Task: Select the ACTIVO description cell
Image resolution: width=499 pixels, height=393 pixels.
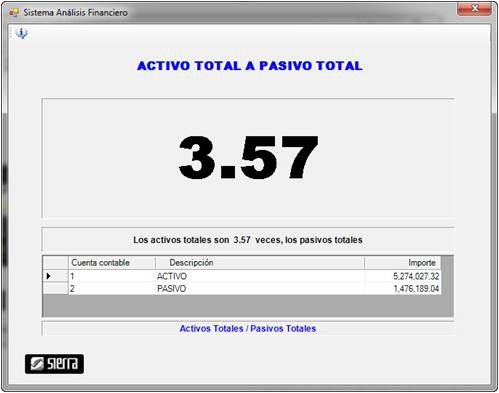Action: tap(260, 276)
